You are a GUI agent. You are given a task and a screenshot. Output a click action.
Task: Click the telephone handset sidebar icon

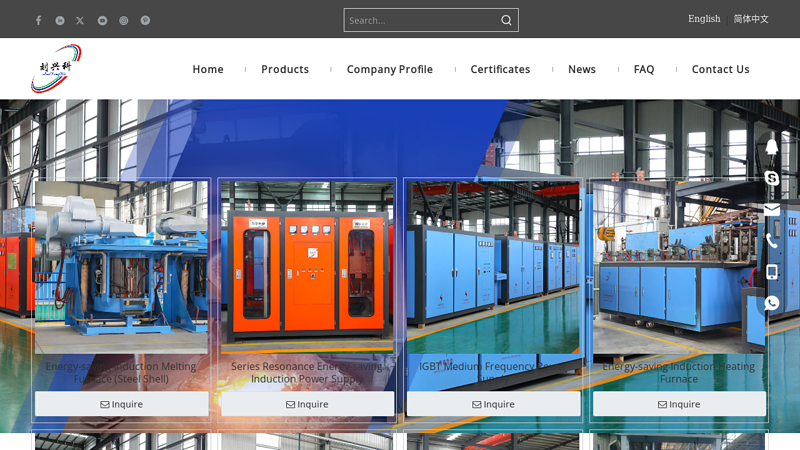[x=771, y=240]
